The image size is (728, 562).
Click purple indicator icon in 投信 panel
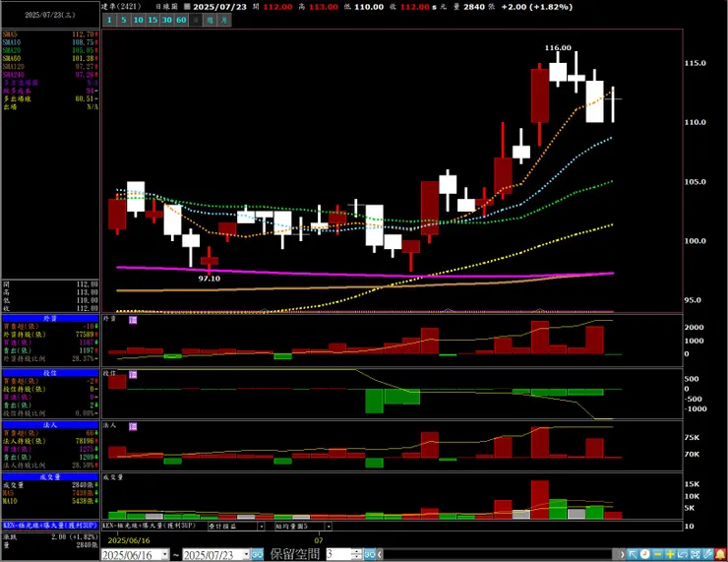click(133, 374)
